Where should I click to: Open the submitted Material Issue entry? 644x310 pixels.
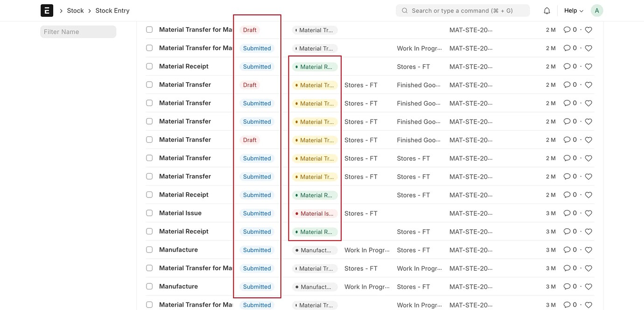point(180,212)
